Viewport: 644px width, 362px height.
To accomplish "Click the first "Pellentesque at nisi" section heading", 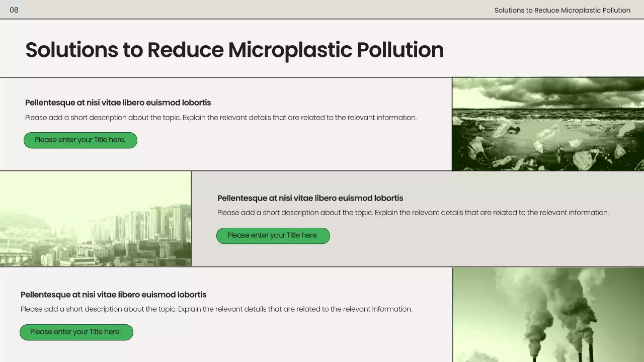I will tap(118, 102).
